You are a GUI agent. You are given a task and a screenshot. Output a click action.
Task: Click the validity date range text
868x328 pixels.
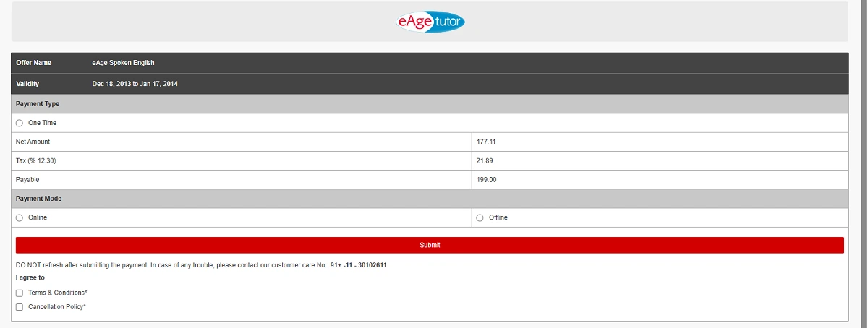[135, 84]
